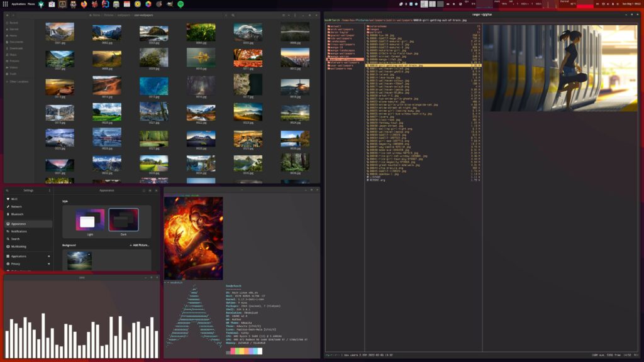The image size is (644, 362).
Task: Click the search icon in the Settings header
Action: [x=8, y=190]
